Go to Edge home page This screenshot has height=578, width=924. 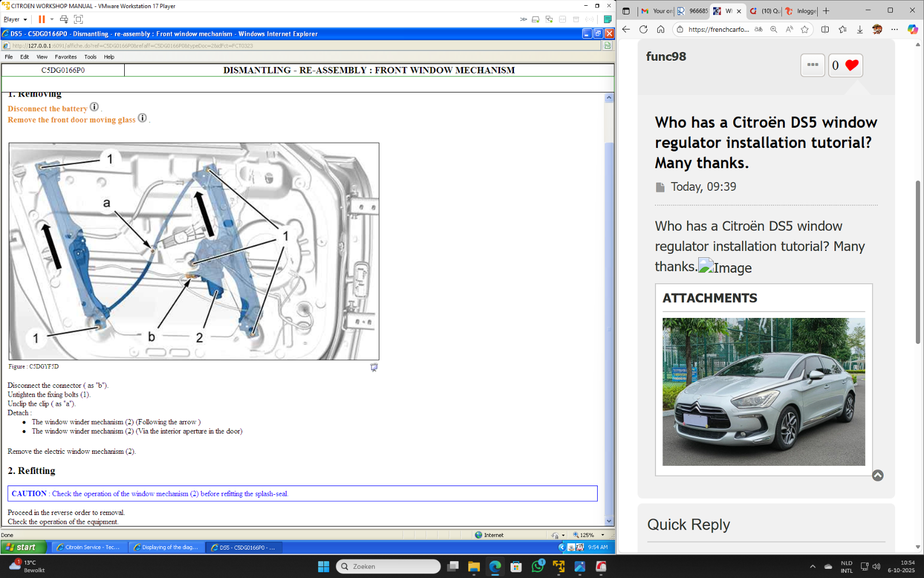pos(661,29)
